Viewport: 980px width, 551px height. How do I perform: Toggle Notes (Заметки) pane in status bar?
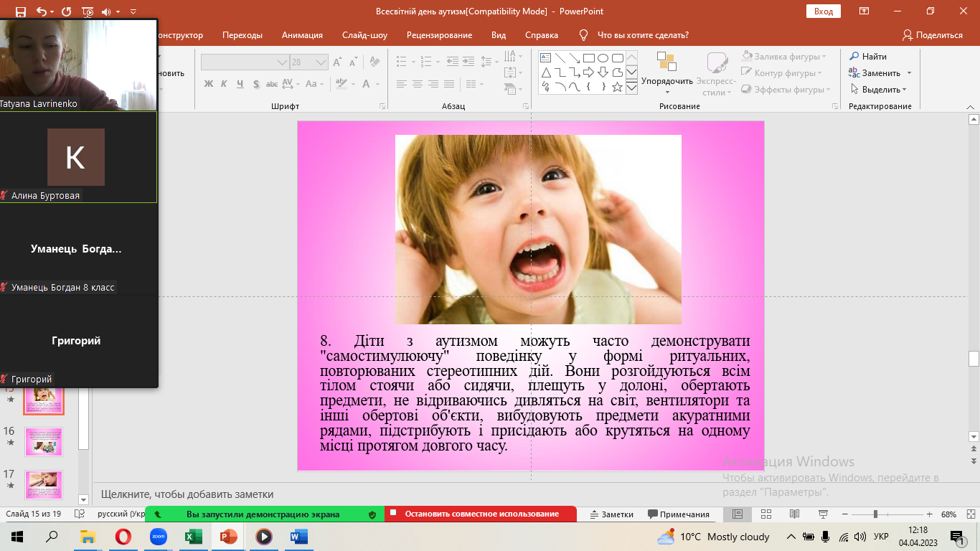point(612,514)
